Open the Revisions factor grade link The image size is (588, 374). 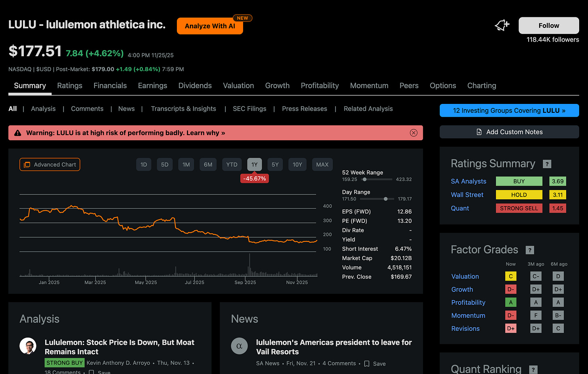click(466, 329)
